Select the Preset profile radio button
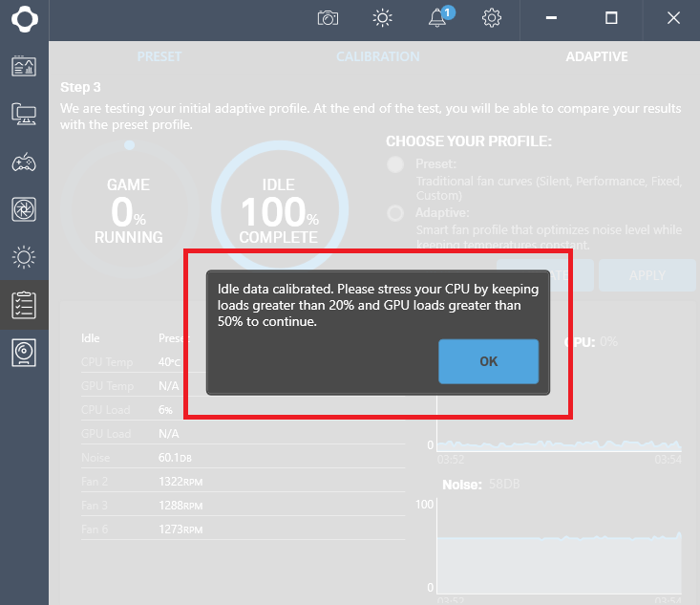 coord(395,164)
